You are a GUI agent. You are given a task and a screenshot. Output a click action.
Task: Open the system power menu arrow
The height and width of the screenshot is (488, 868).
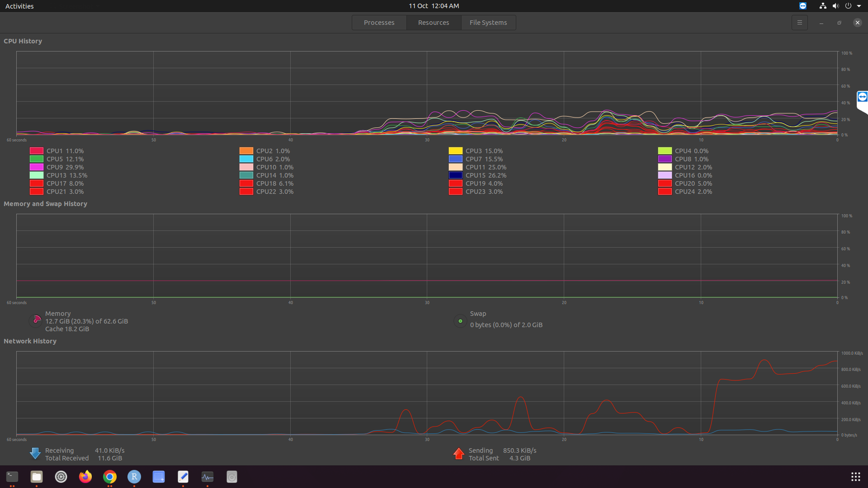[859, 6]
